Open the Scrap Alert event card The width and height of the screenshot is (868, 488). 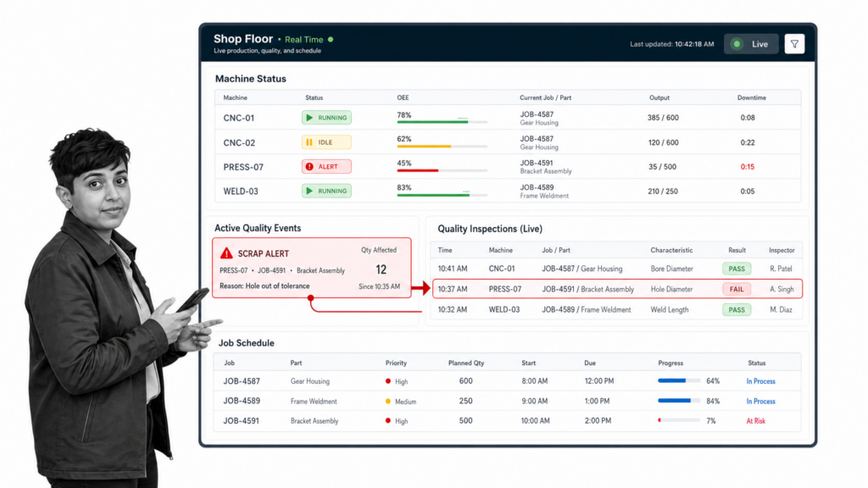(x=312, y=268)
